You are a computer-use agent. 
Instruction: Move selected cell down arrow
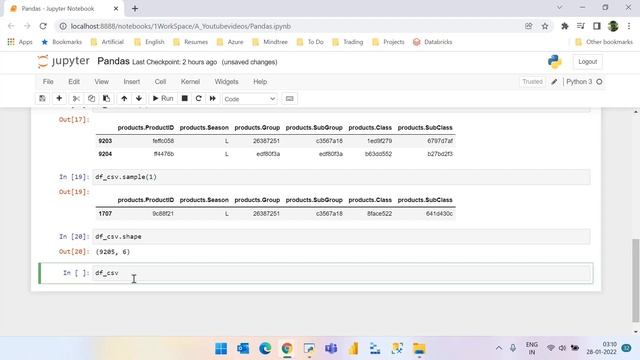click(139, 98)
